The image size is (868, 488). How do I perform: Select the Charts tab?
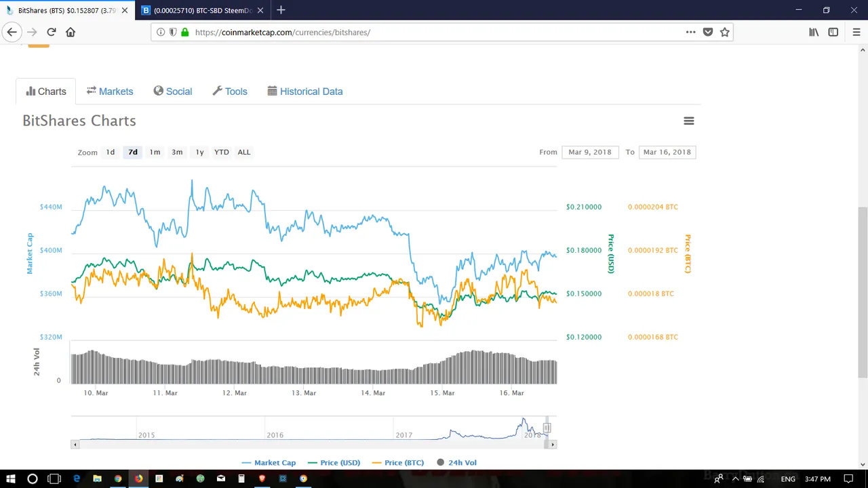(x=46, y=91)
